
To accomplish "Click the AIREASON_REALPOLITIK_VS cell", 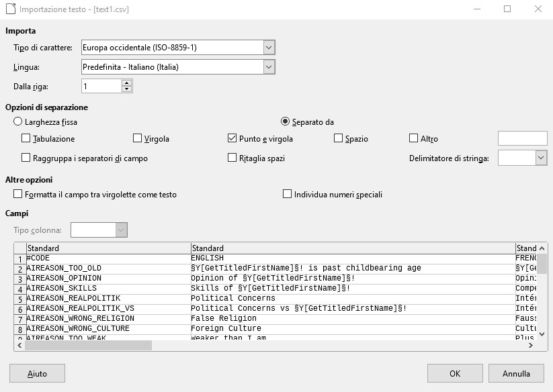I will coord(109,309).
